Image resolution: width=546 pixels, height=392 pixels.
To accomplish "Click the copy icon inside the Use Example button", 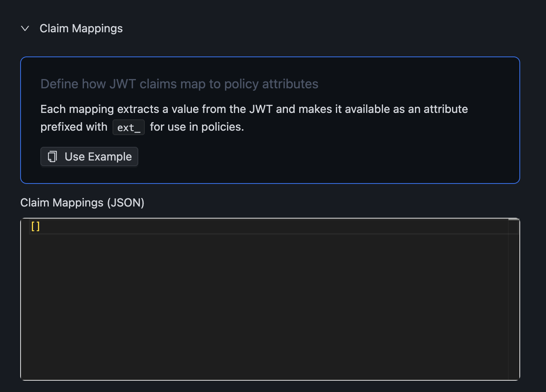I will tap(52, 156).
